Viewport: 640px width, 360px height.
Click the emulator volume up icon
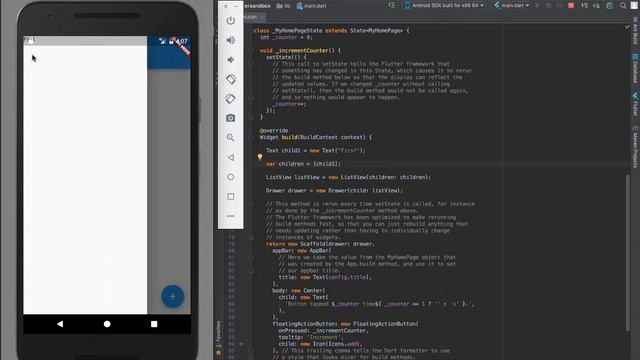pos(231,40)
